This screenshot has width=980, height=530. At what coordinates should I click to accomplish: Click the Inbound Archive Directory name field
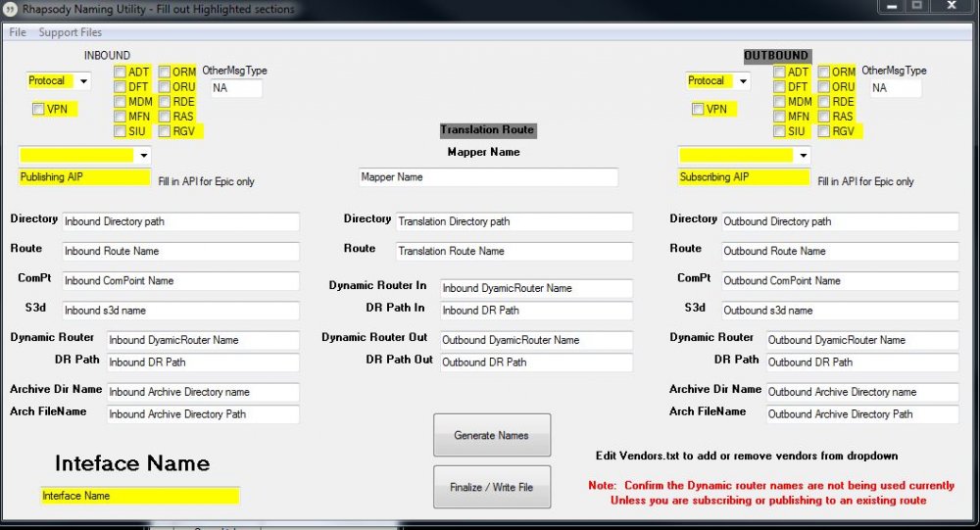pos(203,393)
